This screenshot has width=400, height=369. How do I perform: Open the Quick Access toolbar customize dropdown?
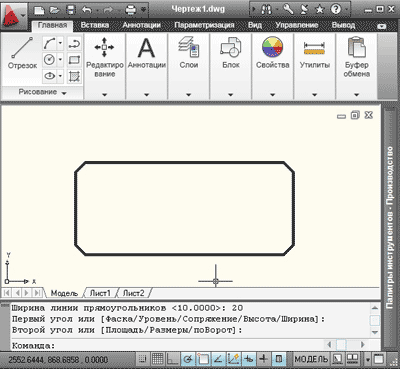click(144, 10)
